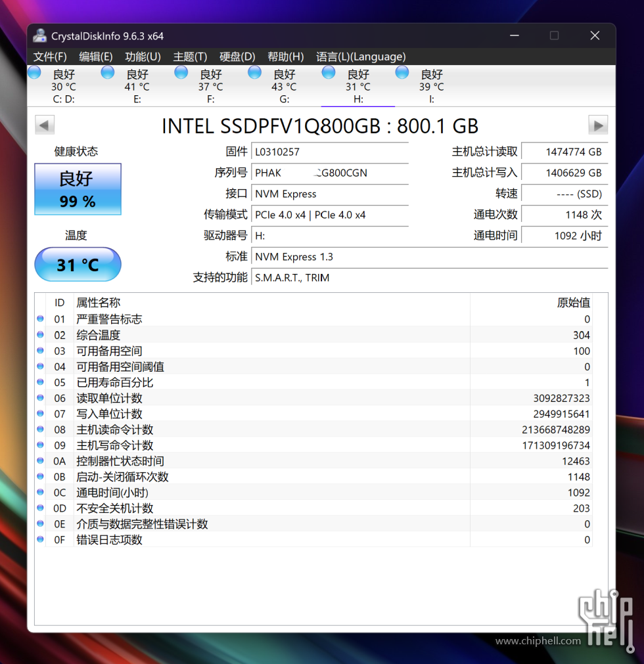Go to next disk with right arrow
Viewport: 644px width, 664px height.
pos(598,125)
